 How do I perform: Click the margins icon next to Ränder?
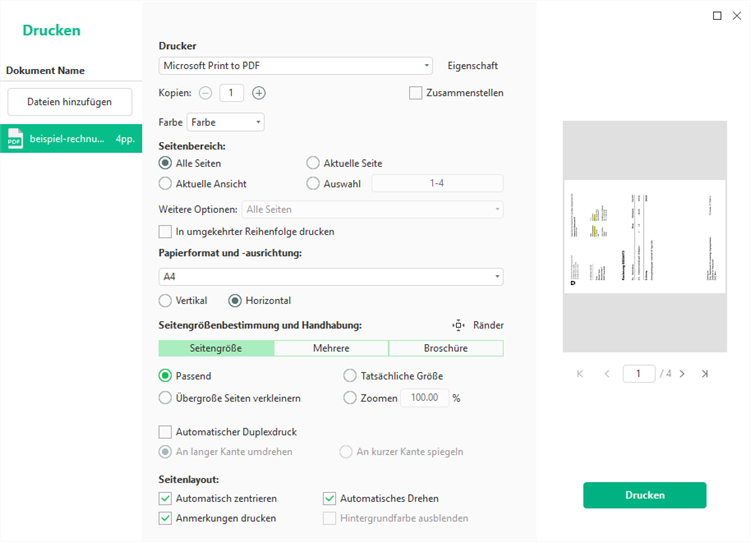(x=458, y=325)
